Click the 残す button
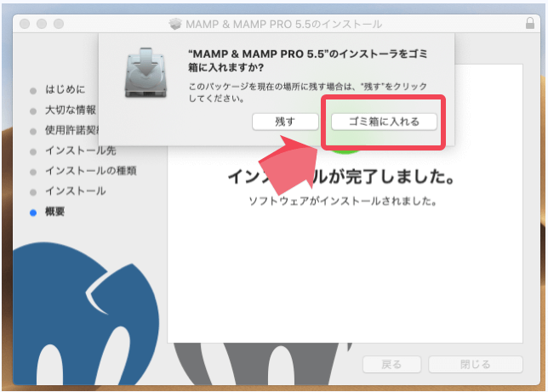 tap(285, 122)
